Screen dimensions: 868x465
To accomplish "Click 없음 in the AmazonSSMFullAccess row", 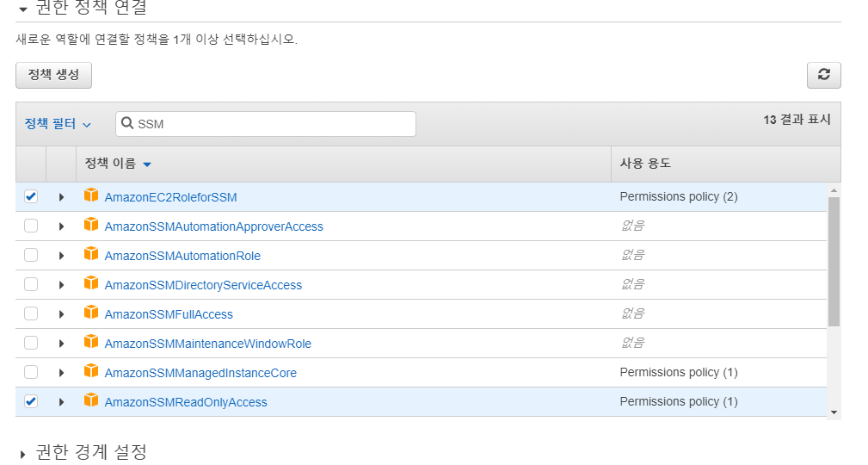I will click(x=633, y=313).
